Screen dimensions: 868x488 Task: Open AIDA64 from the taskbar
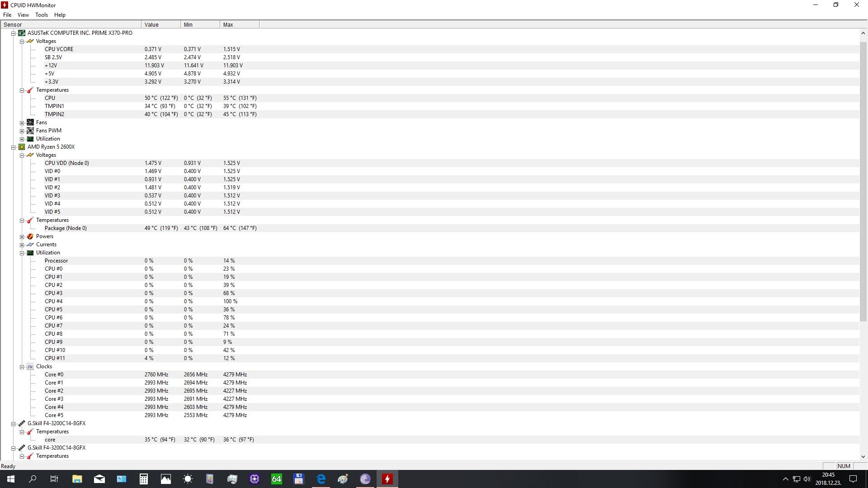(277, 479)
